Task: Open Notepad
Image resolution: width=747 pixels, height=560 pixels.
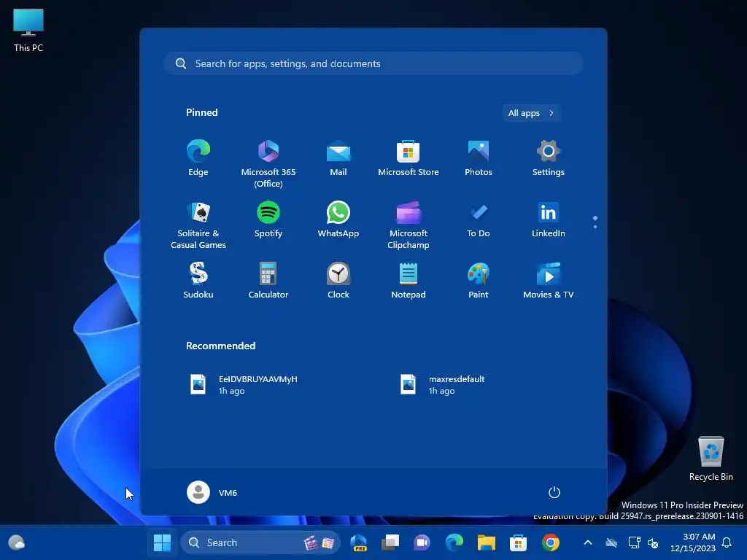Action: pos(409,281)
